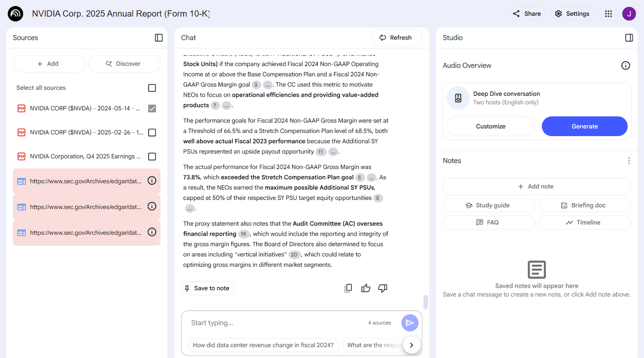The width and height of the screenshot is (644, 358).
Task: Save response to note
Action: pyautogui.click(x=207, y=288)
